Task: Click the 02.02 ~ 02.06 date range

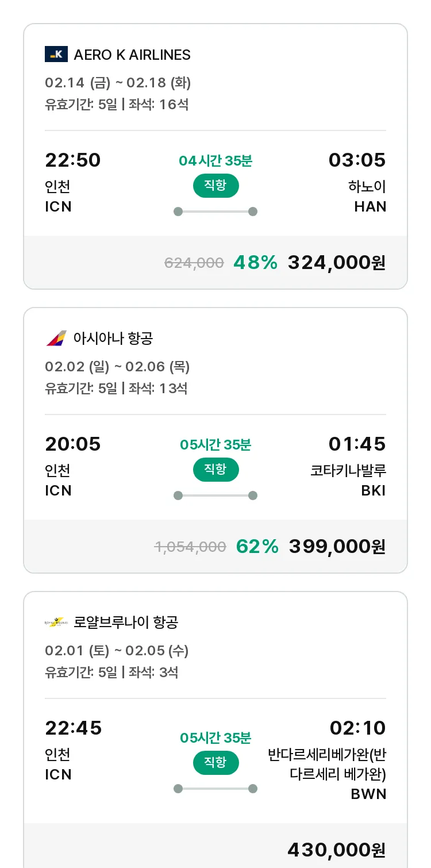Action: (117, 367)
